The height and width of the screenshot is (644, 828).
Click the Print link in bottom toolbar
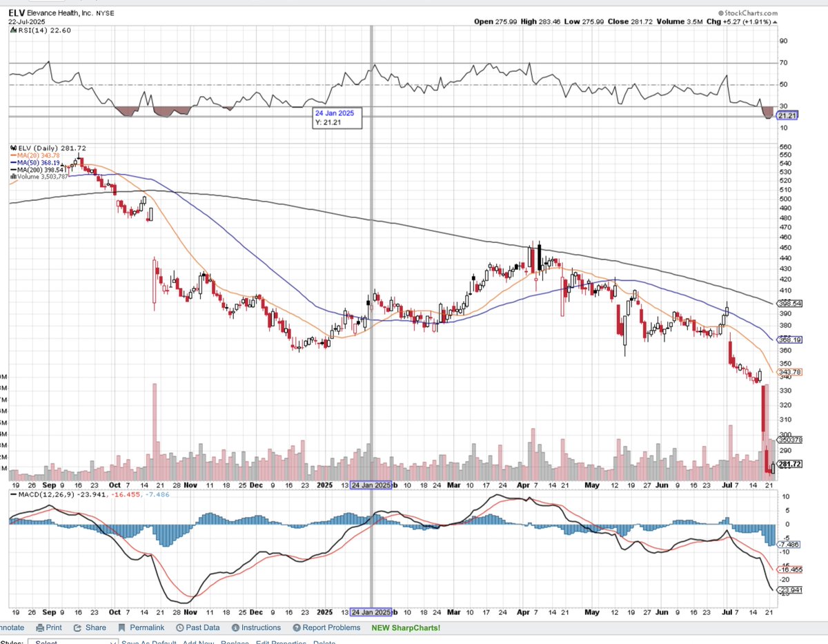48,627
